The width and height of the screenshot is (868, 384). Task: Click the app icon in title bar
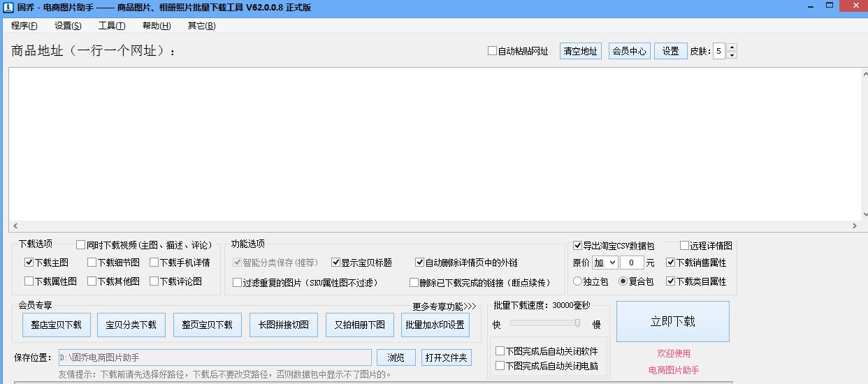click(x=7, y=8)
